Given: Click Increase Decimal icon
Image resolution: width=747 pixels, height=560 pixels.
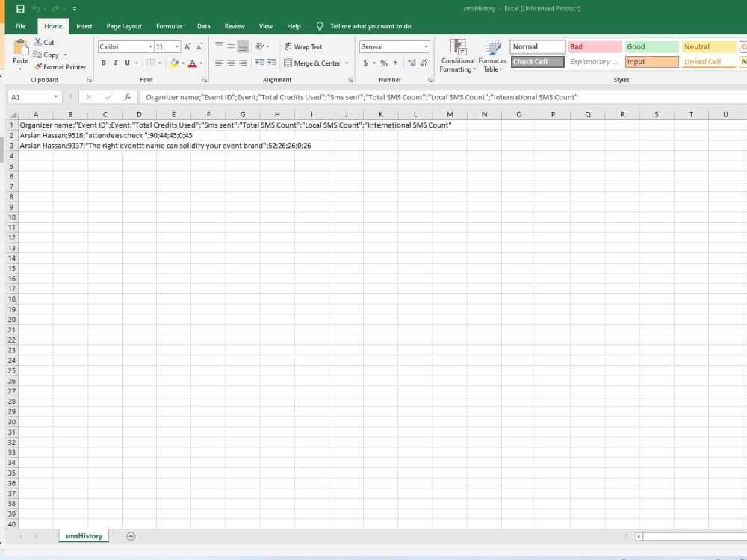Looking at the screenshot, I should (x=412, y=63).
